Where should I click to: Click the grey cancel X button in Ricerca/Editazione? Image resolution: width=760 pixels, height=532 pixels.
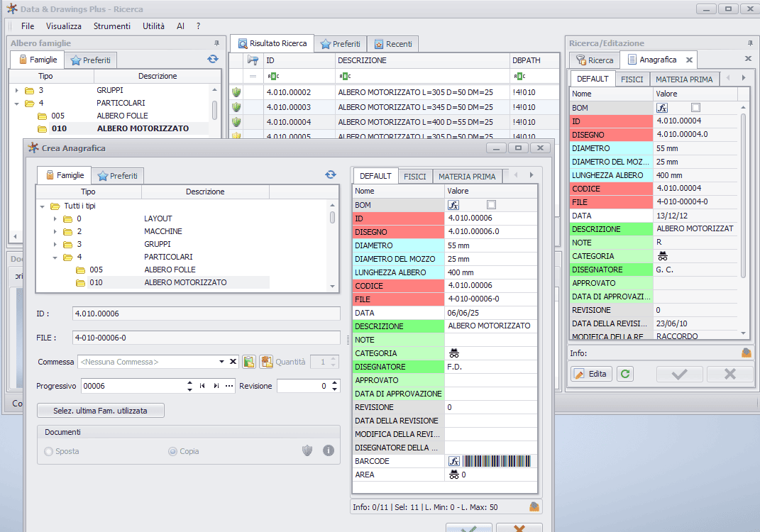(x=730, y=374)
